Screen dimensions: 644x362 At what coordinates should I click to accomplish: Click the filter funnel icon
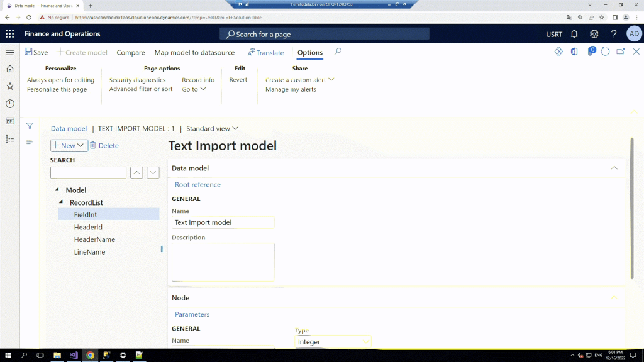(30, 126)
